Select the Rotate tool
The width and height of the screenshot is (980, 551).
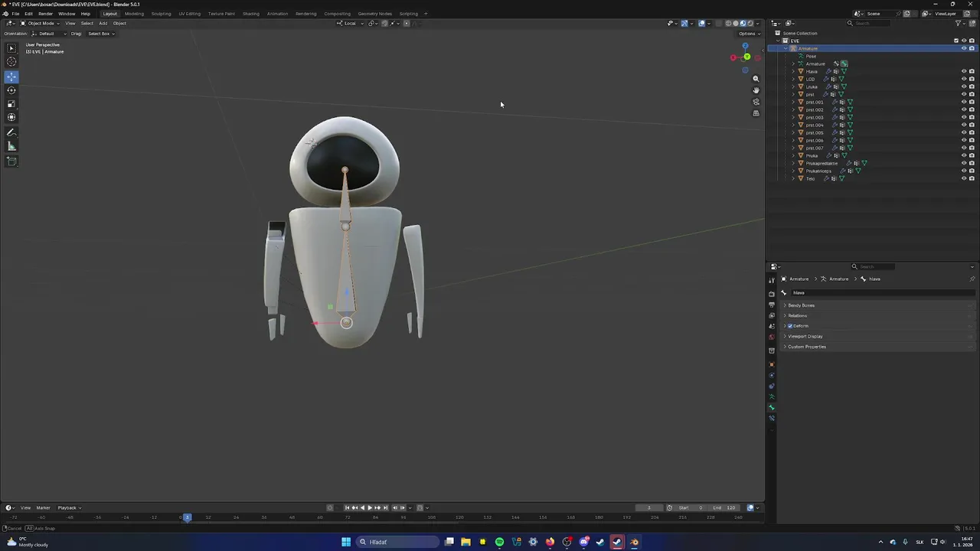point(11,90)
